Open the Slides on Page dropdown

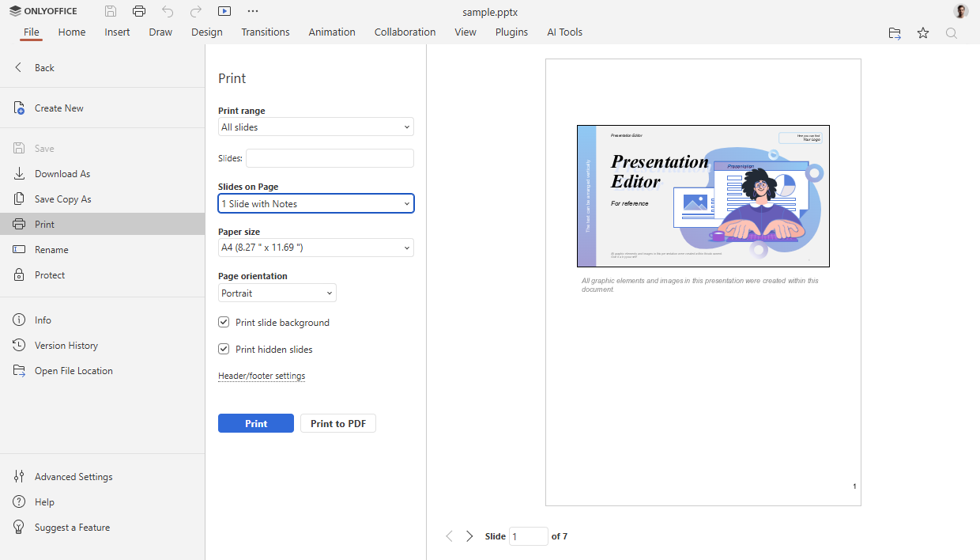click(316, 204)
